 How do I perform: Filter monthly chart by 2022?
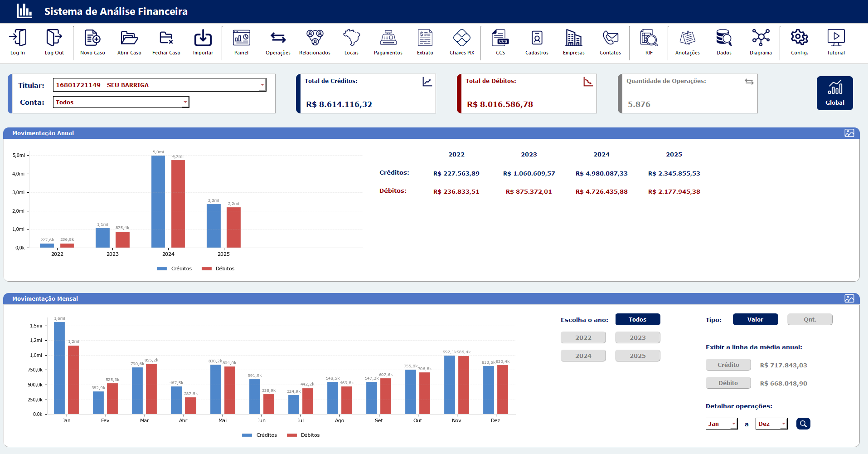(x=583, y=337)
